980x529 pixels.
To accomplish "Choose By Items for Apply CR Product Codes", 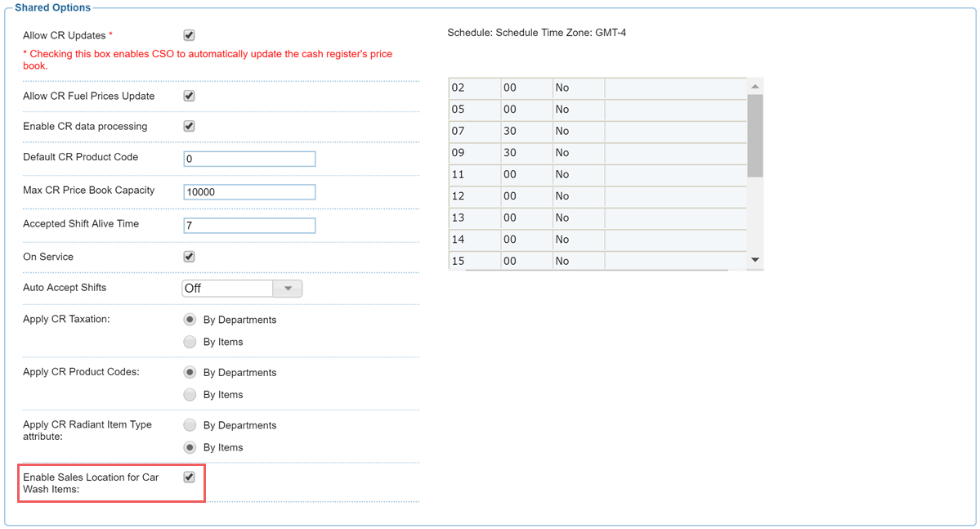I will (190, 395).
